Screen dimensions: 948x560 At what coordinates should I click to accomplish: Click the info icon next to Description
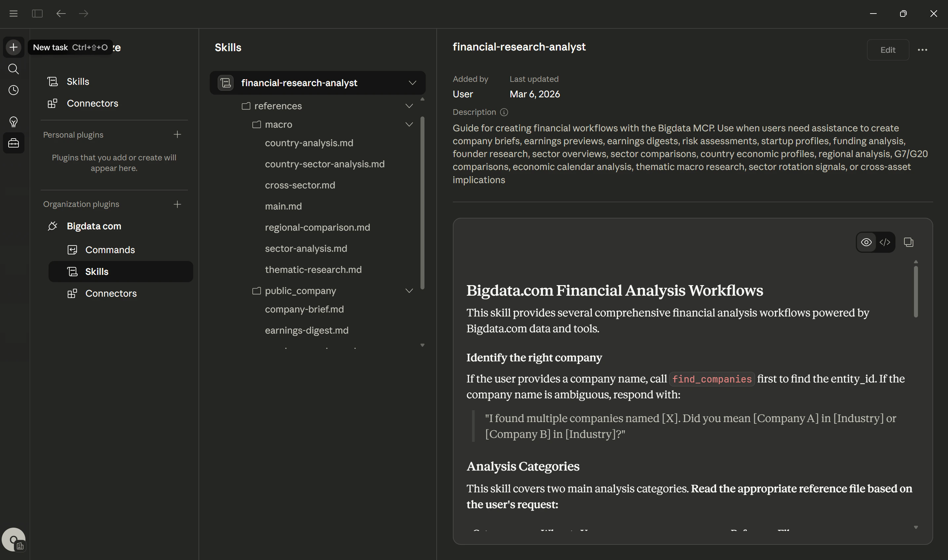504,112
